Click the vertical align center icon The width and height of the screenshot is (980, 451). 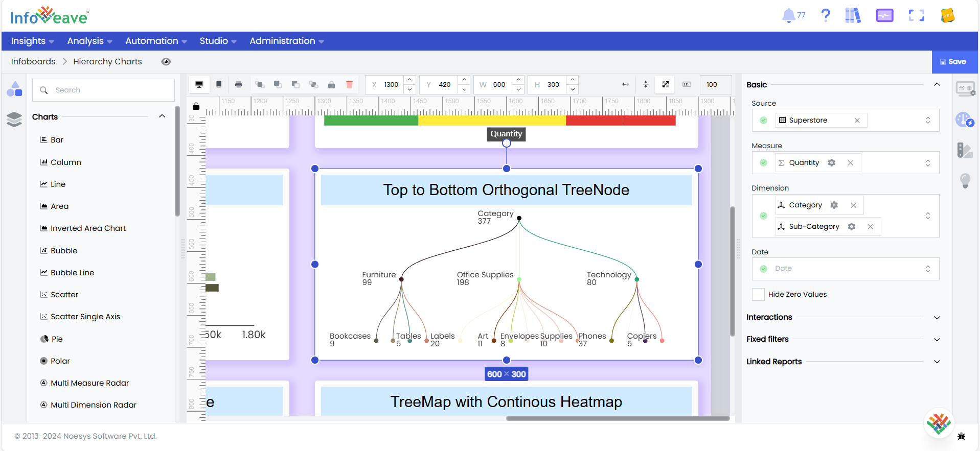[646, 84]
